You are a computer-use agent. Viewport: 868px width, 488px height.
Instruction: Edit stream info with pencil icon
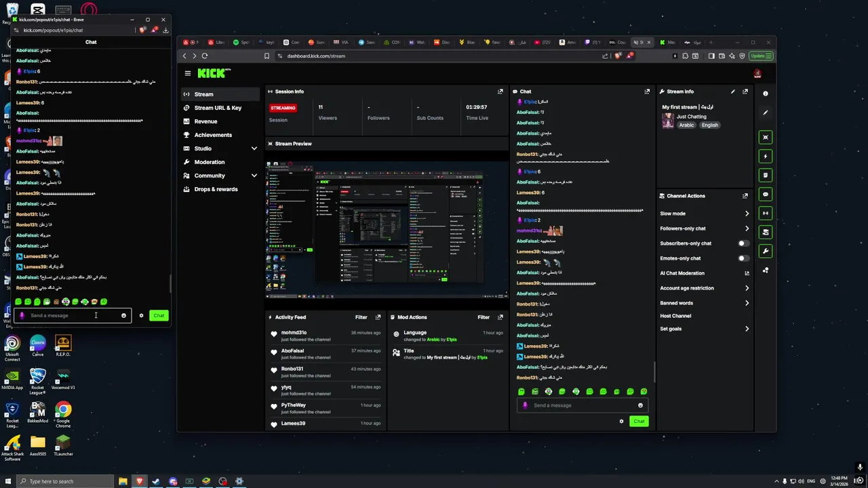point(732,91)
